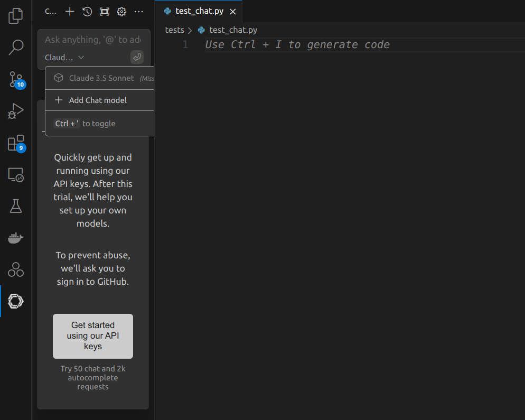This screenshot has height=420, width=525.
Task: Open the Explorer view in activity bar
Action: coord(15,16)
